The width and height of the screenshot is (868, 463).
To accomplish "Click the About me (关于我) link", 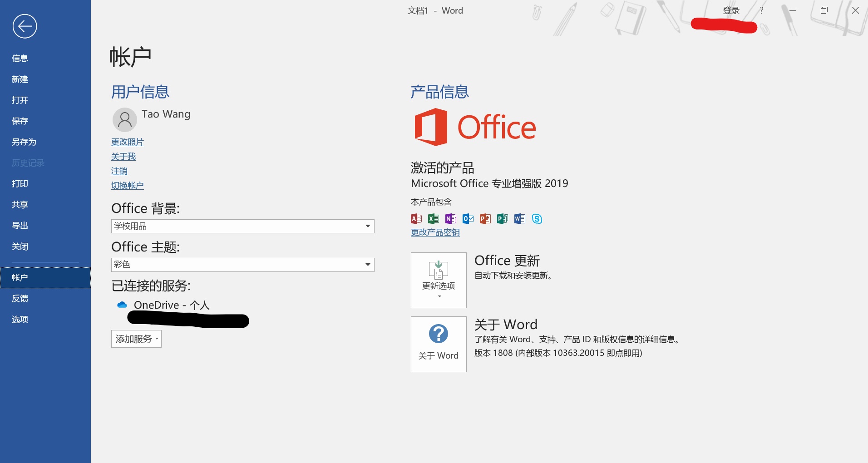I will [x=123, y=157].
